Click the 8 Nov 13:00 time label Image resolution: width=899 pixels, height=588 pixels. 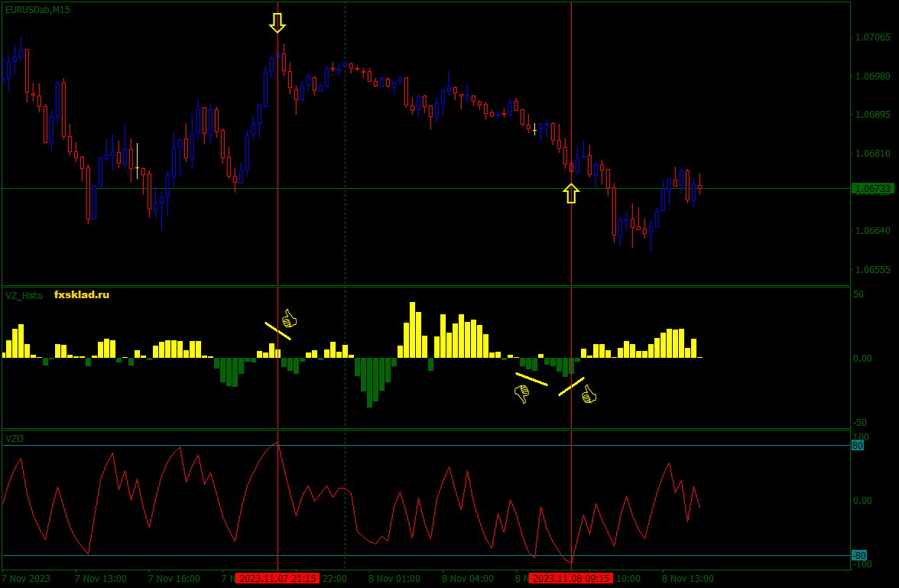688,578
